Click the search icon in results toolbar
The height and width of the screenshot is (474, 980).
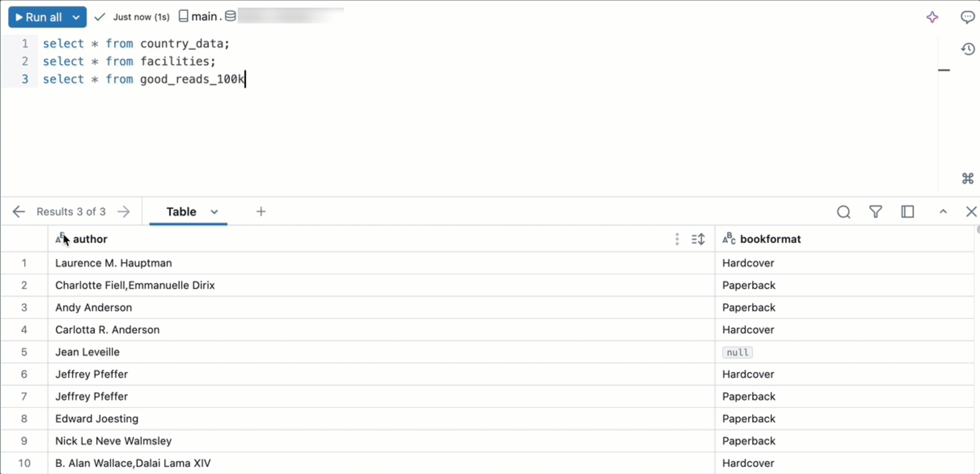point(844,211)
